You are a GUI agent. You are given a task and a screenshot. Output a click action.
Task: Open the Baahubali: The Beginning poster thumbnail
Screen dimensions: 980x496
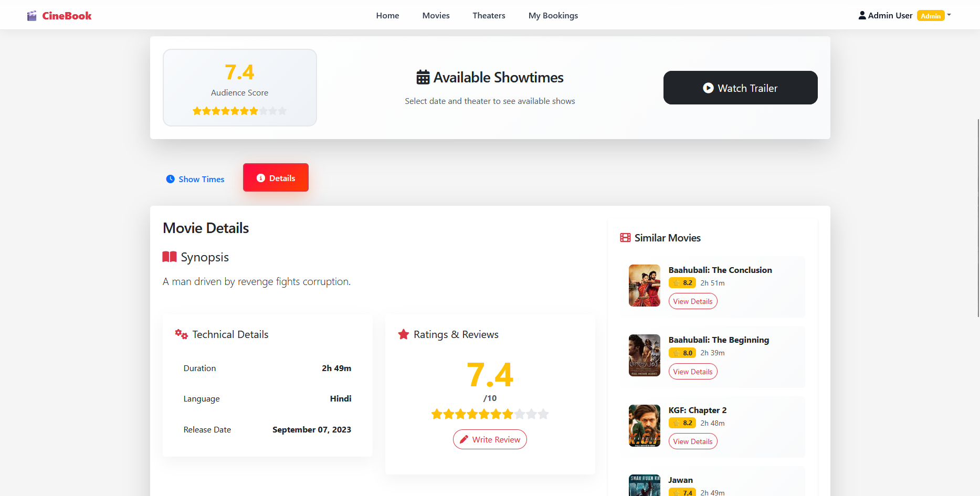[x=644, y=355]
